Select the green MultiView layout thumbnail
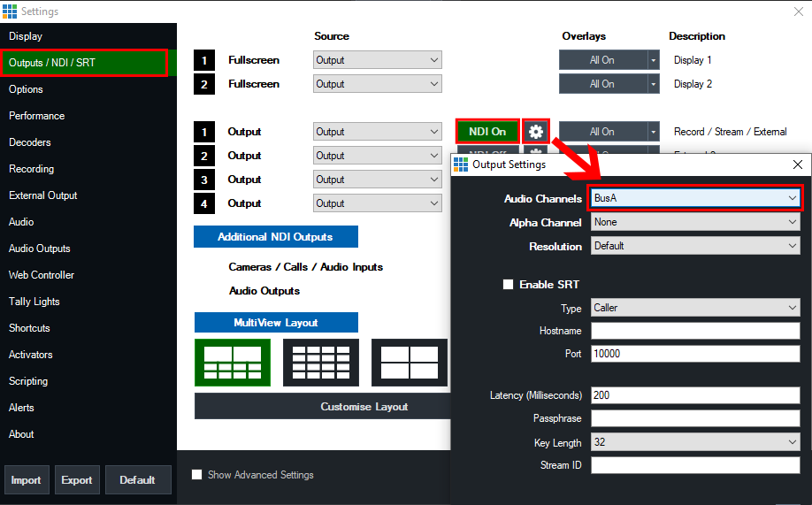Viewport: 812px width, 505px height. coord(233,363)
